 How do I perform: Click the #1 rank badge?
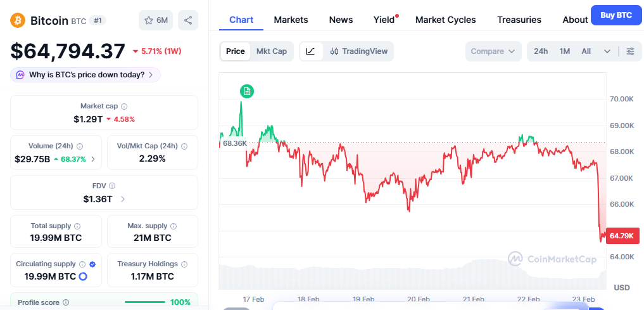pyautogui.click(x=98, y=20)
